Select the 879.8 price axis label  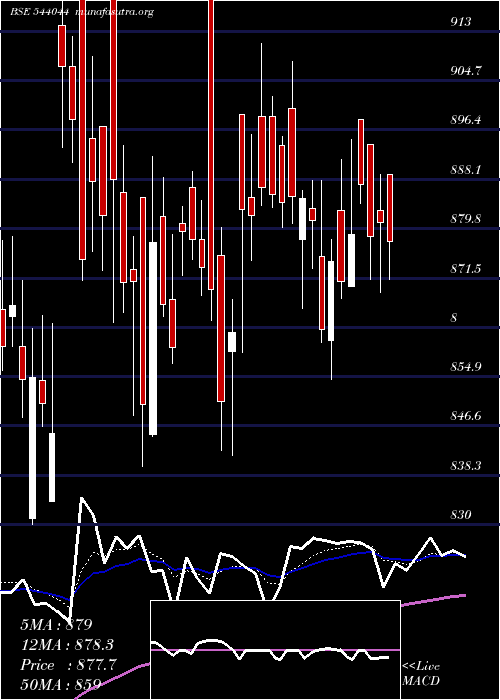[466, 219]
